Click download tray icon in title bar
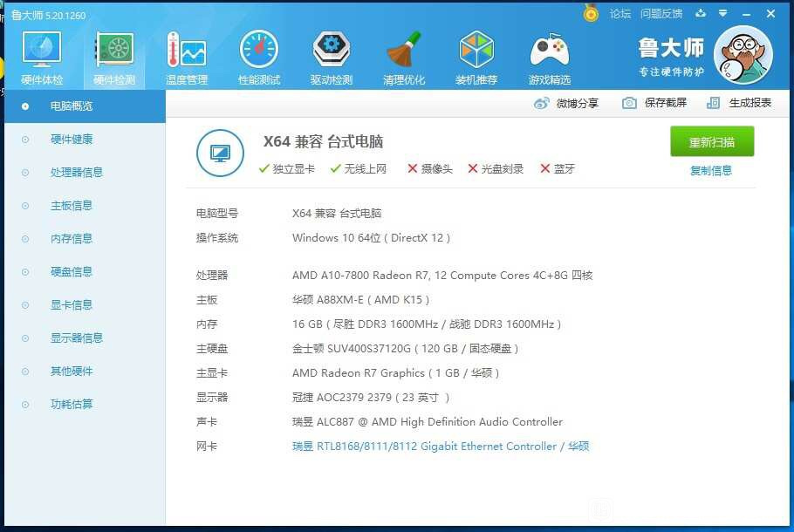The height and width of the screenshot is (532, 794). (701, 13)
